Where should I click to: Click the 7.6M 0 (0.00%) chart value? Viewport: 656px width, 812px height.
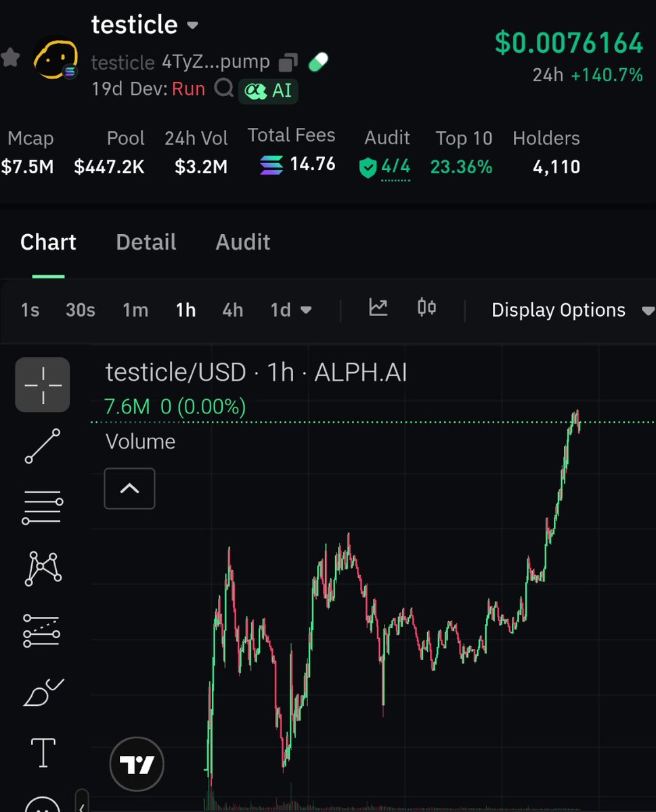[175, 407]
